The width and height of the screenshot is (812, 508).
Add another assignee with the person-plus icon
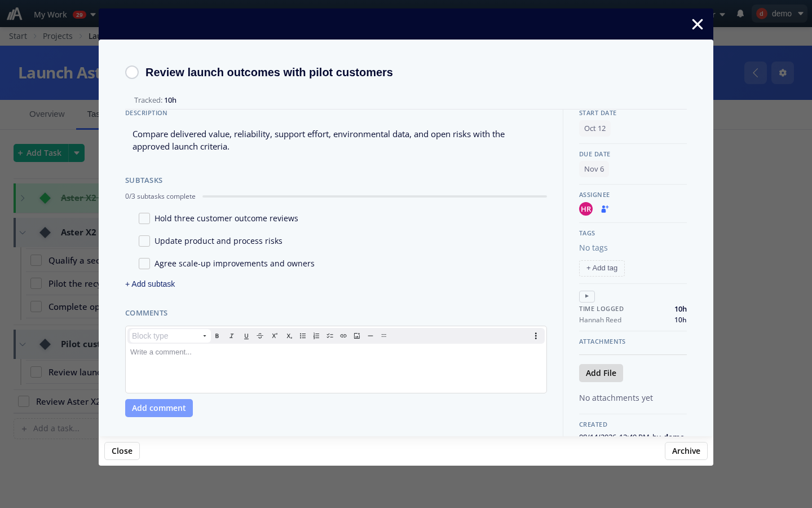[604, 209]
